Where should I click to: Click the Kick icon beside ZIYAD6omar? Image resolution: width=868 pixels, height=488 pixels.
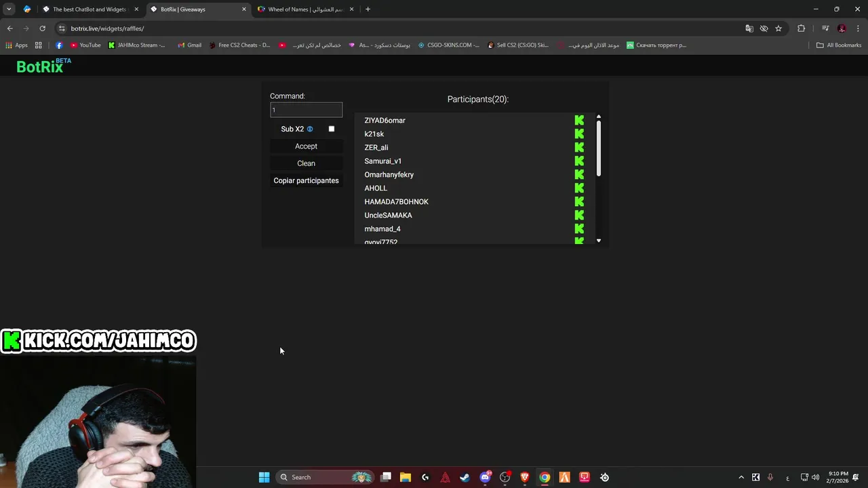[x=579, y=120]
